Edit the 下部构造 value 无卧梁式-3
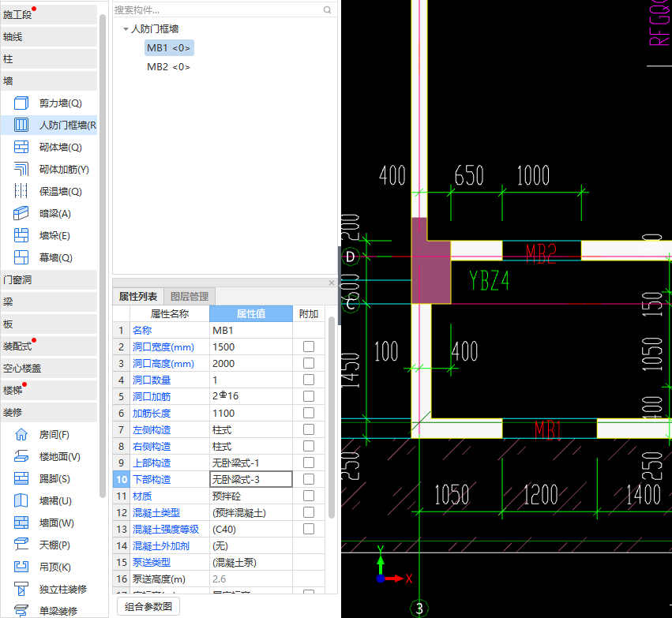The image size is (672, 618). pyautogui.click(x=251, y=479)
